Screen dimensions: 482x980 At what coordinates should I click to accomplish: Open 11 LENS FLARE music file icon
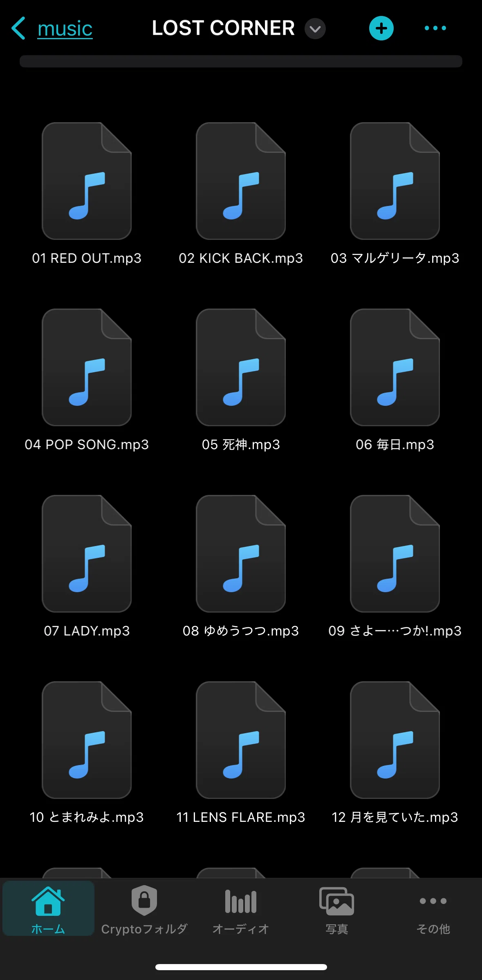click(241, 740)
